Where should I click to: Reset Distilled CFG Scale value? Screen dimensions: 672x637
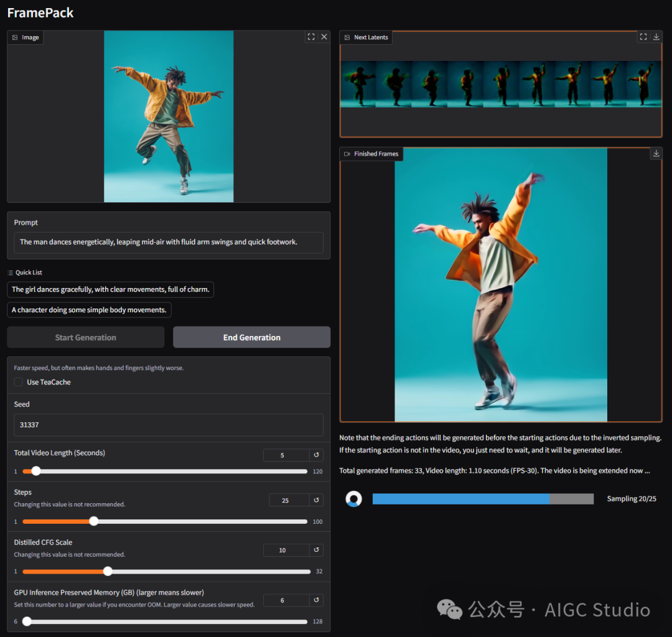[316, 550]
